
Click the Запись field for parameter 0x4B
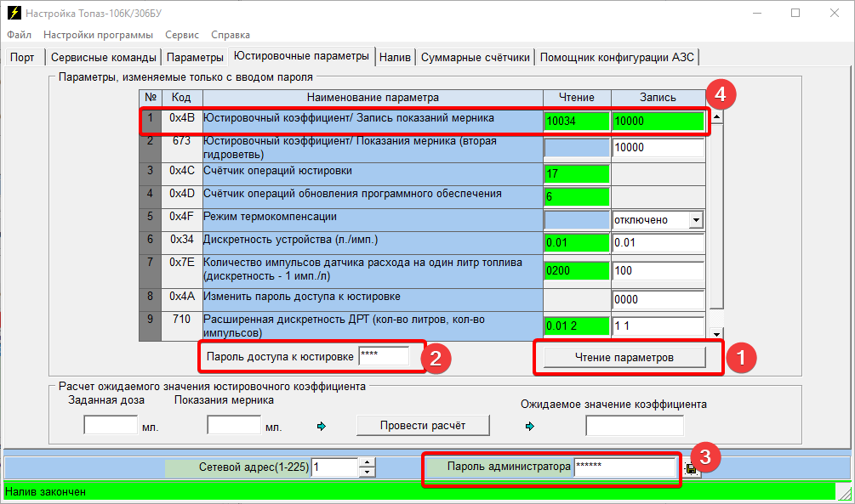[x=658, y=121]
